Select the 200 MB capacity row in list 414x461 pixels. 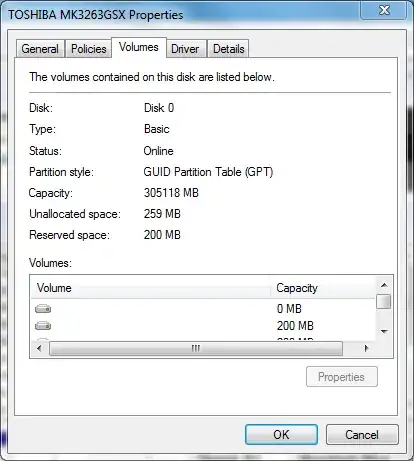click(203, 325)
